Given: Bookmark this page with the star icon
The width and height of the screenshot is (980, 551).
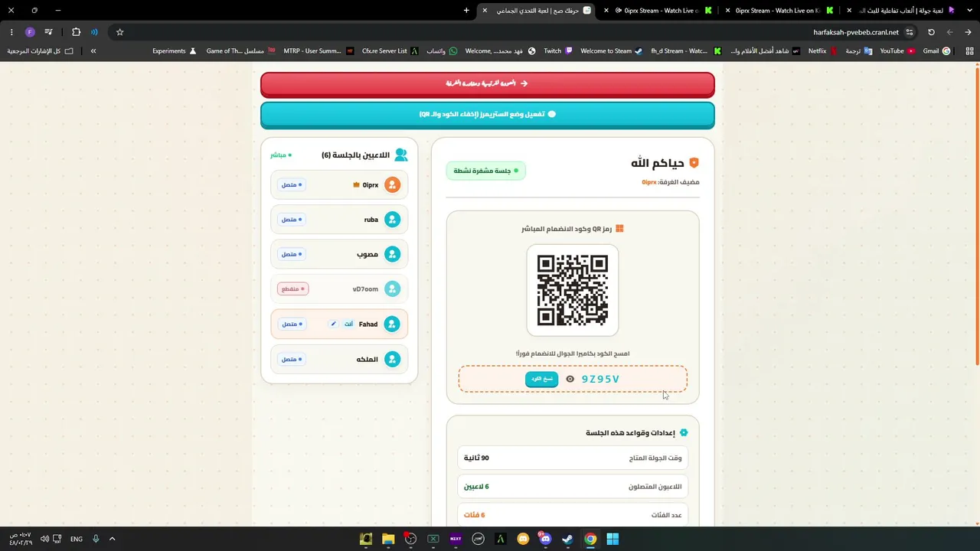Looking at the screenshot, I should pyautogui.click(x=119, y=32).
